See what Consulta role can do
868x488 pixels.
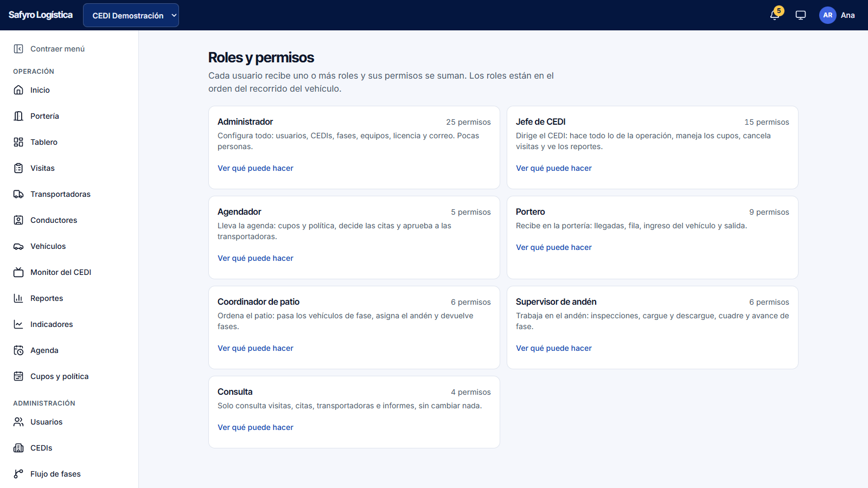pos(256,427)
